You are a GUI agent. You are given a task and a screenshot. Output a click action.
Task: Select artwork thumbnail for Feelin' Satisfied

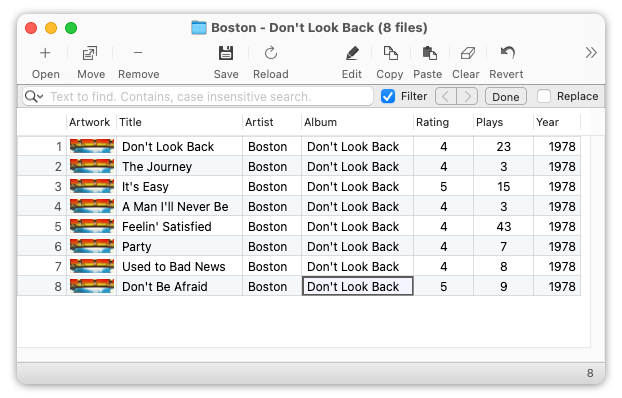tap(92, 226)
